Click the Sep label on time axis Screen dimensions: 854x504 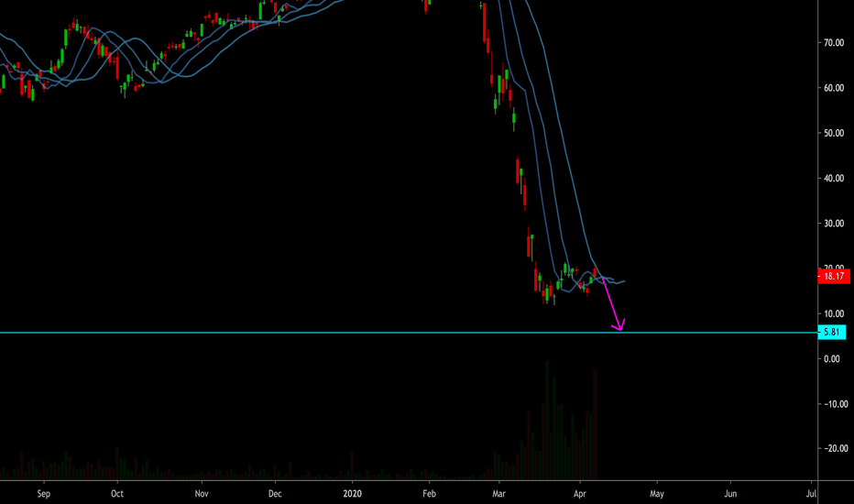pos(44,494)
